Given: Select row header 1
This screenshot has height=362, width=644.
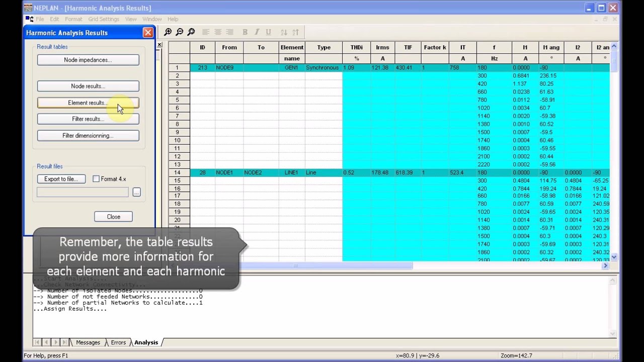Looking at the screenshot, I should tap(179, 67).
